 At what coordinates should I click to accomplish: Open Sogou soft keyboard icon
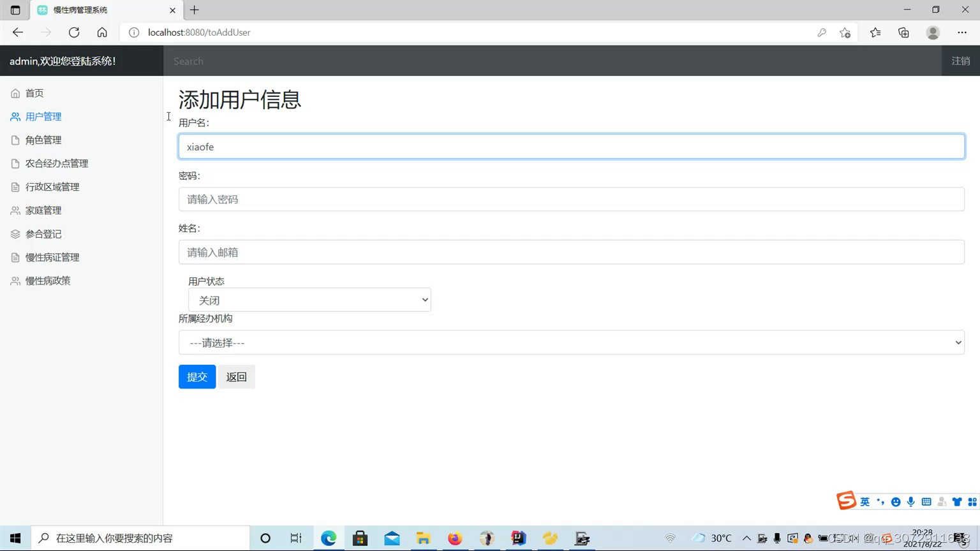[926, 502]
